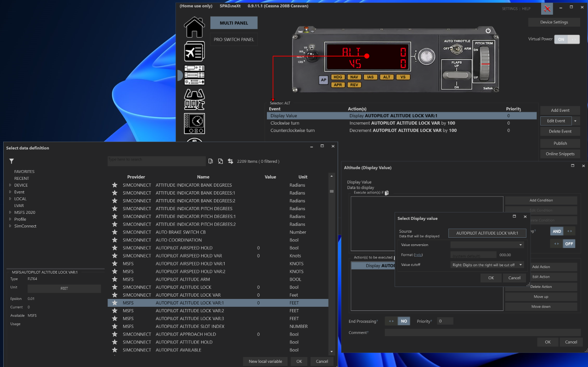The width and height of the screenshot is (588, 367).
Task: Click the first document icon after search box
Action: click(x=210, y=161)
